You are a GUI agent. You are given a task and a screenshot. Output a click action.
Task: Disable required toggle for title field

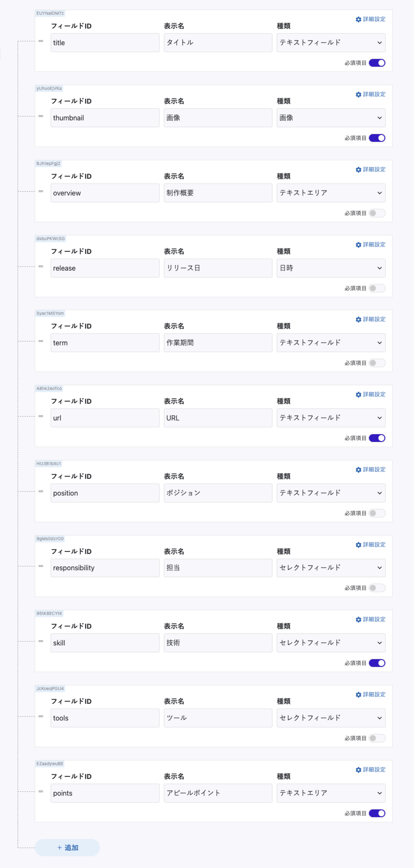point(377,63)
